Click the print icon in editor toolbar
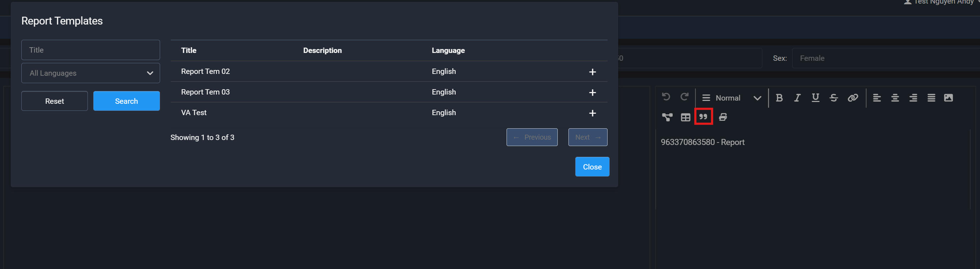This screenshot has height=269, width=980. pyautogui.click(x=723, y=117)
